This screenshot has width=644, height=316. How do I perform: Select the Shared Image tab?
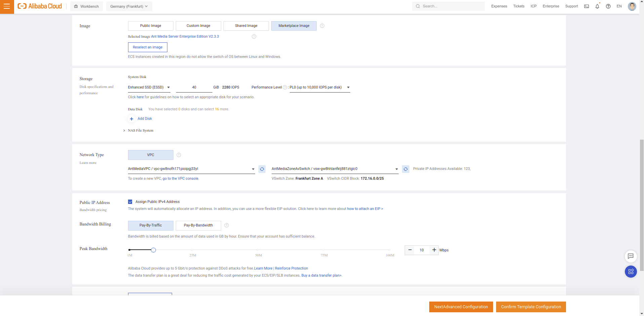point(246,26)
